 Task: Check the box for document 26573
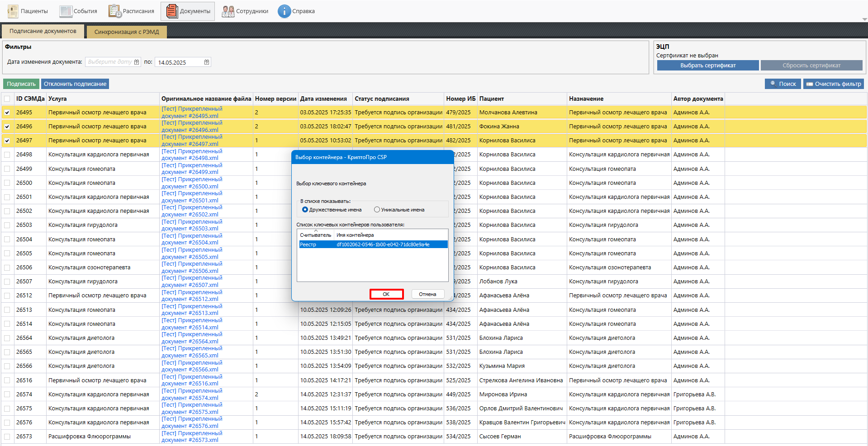7,437
